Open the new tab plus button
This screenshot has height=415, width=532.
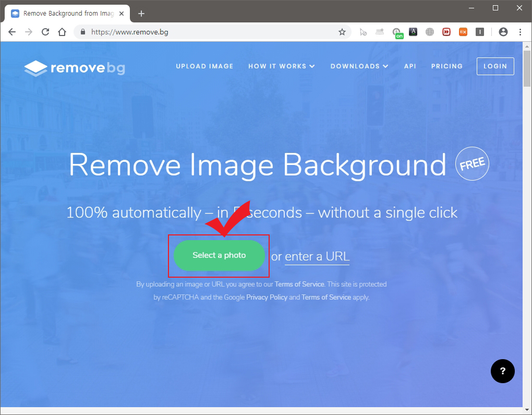pyautogui.click(x=141, y=14)
